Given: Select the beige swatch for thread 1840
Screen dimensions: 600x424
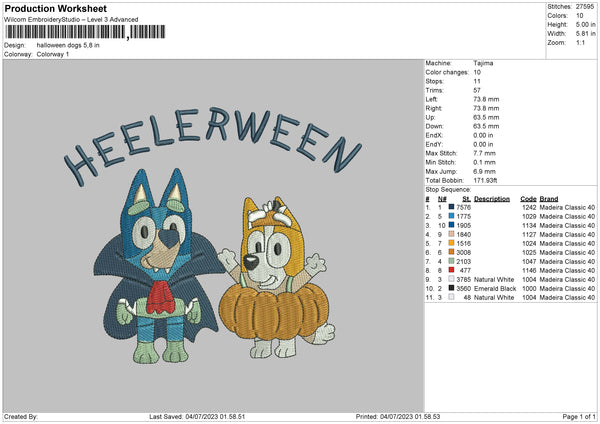Looking at the screenshot, I should [x=452, y=234].
